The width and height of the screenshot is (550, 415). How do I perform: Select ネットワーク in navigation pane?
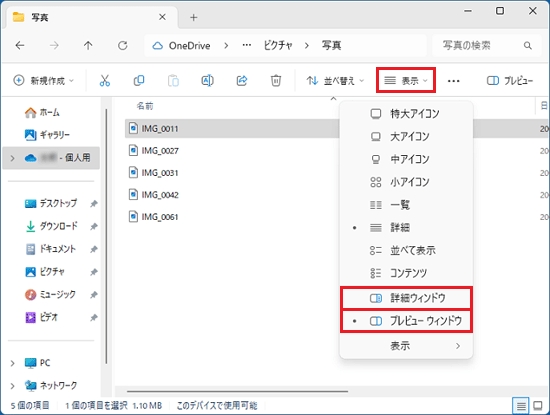[51, 386]
